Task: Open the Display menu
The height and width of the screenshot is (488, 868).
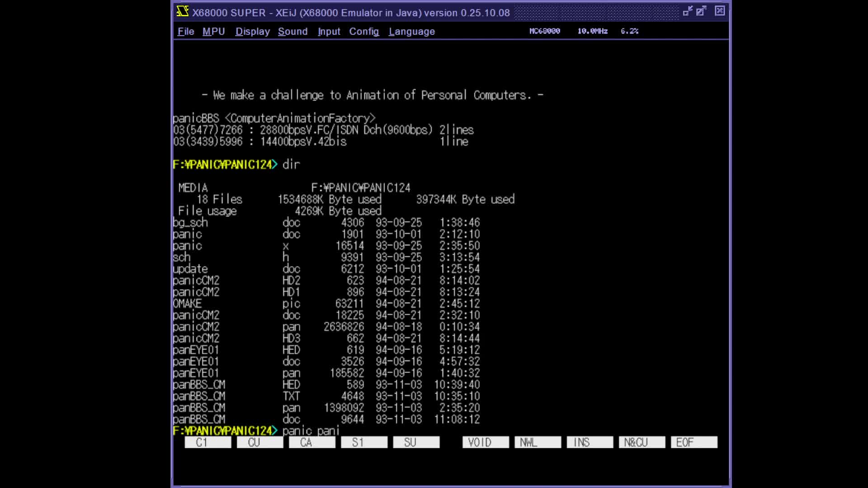Action: pyautogui.click(x=252, y=32)
